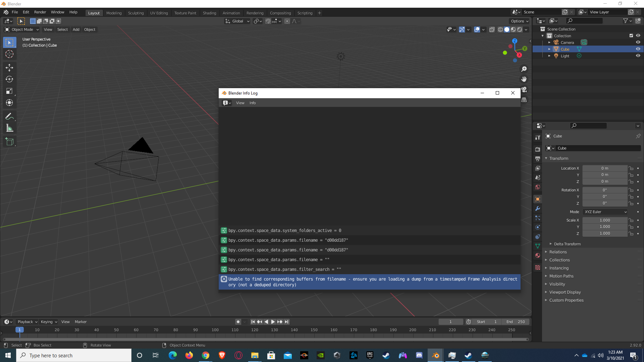Open the Modifier properties wrench tab
This screenshot has height=362, width=644.
click(538, 208)
